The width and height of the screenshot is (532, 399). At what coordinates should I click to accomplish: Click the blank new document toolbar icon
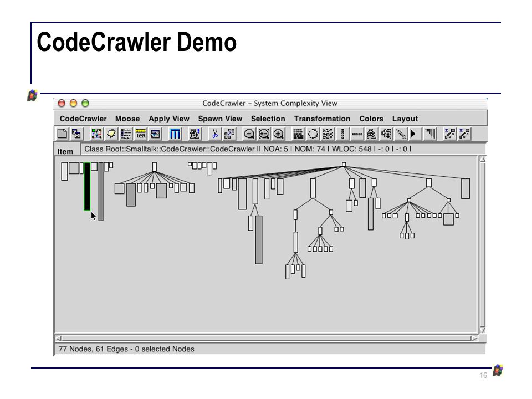(x=62, y=134)
